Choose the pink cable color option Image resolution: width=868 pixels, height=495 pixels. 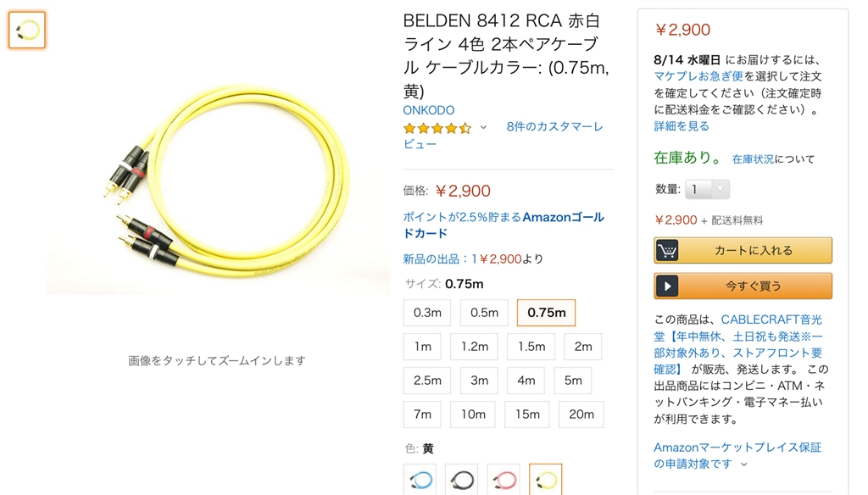504,480
